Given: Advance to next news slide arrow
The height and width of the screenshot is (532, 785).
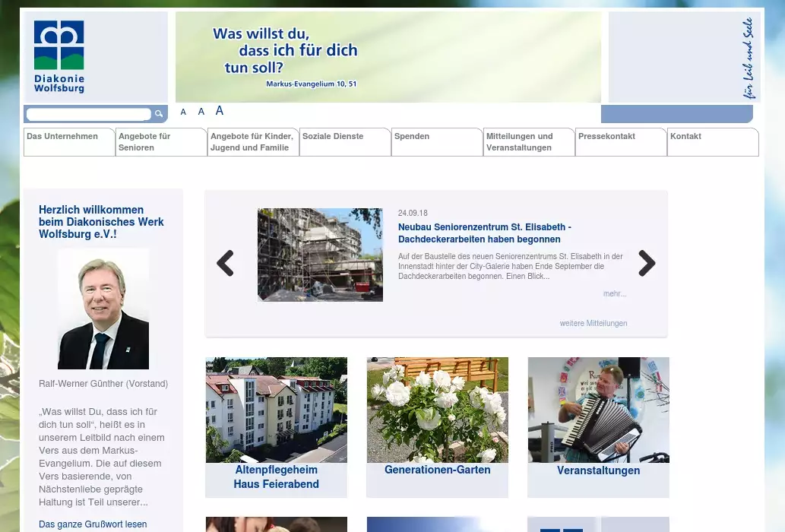Looking at the screenshot, I should (x=647, y=263).
